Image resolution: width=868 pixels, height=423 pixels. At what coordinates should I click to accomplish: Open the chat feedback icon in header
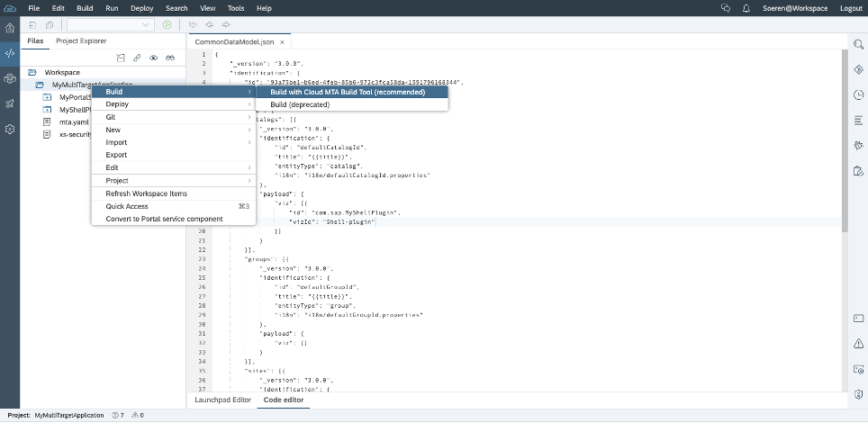coord(725,8)
